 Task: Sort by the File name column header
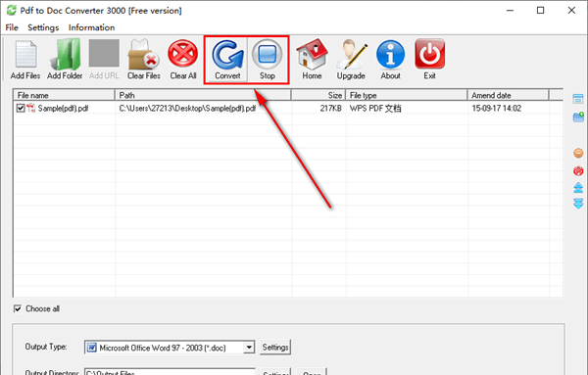tap(64, 95)
